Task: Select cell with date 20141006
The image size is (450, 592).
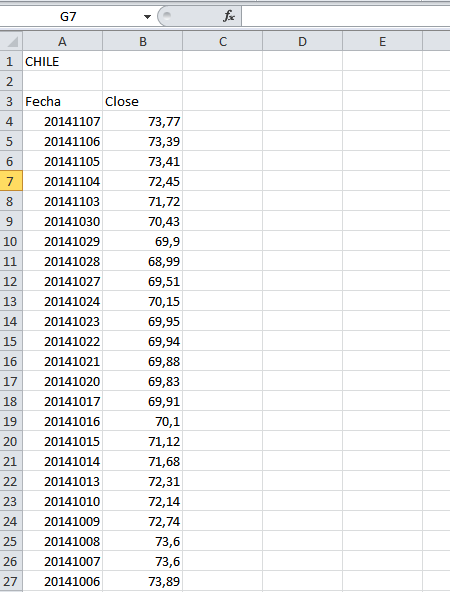Action: (63, 581)
